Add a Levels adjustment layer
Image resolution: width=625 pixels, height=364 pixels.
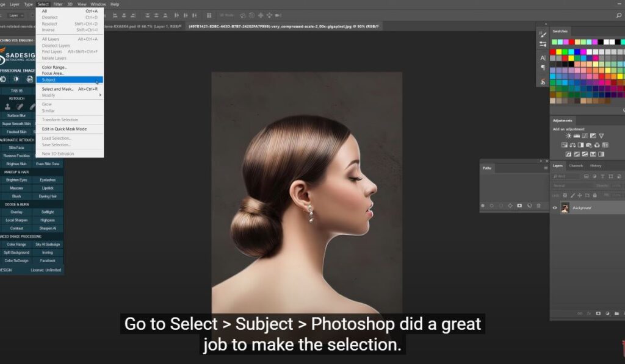click(x=577, y=136)
